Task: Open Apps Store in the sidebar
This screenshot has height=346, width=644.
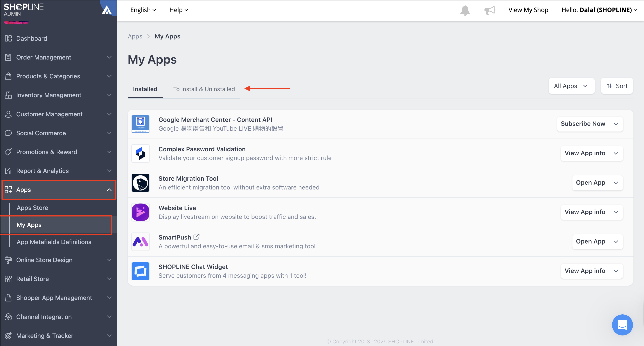Action: click(32, 208)
